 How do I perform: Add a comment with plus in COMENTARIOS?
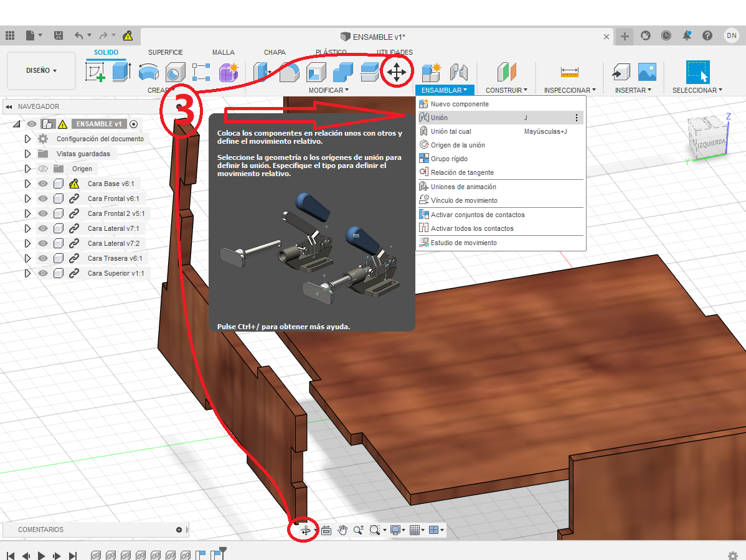179,530
